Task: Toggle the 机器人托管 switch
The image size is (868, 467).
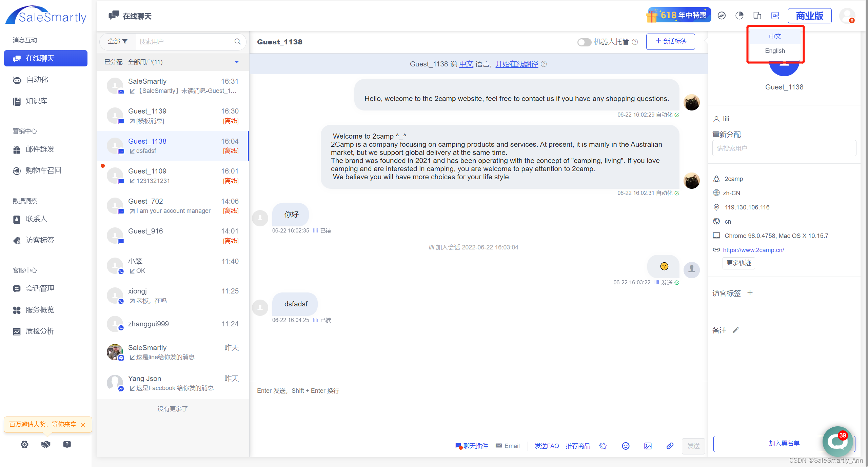Action: click(x=584, y=42)
